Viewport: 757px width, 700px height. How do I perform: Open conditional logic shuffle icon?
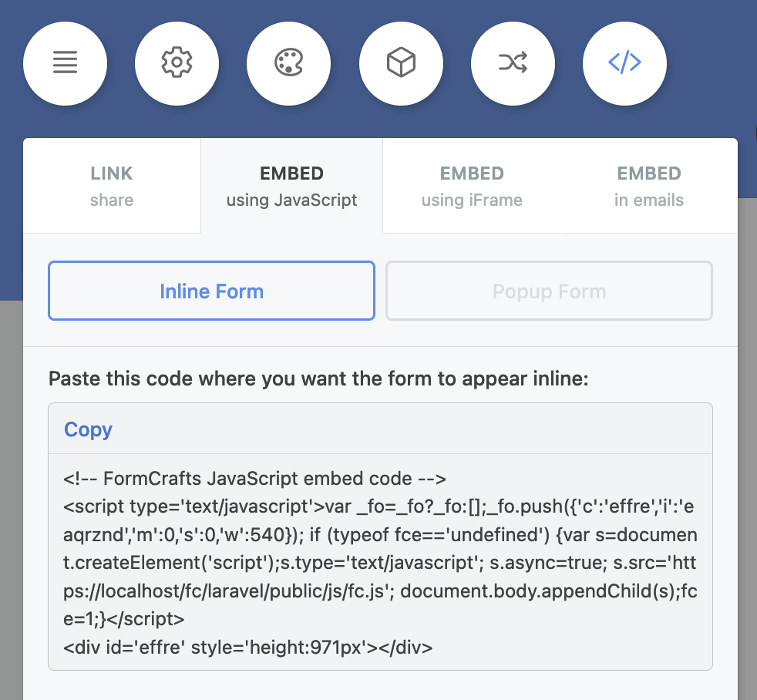coord(513,63)
